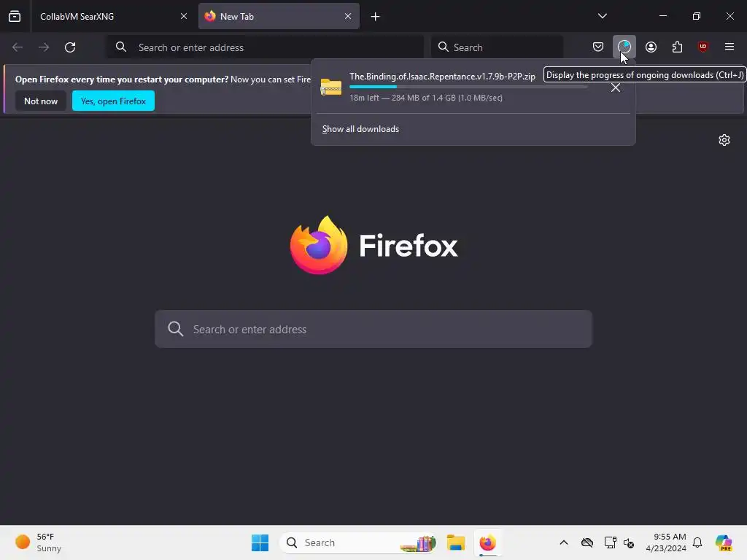Show hidden system tray icons
The height and width of the screenshot is (560, 747).
564,542
